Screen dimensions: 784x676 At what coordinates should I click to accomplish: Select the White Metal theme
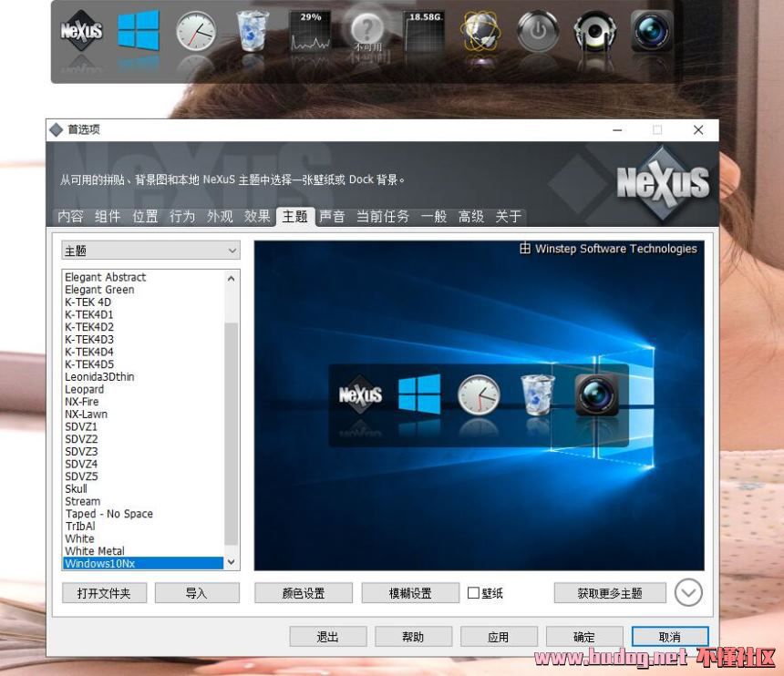pos(95,551)
